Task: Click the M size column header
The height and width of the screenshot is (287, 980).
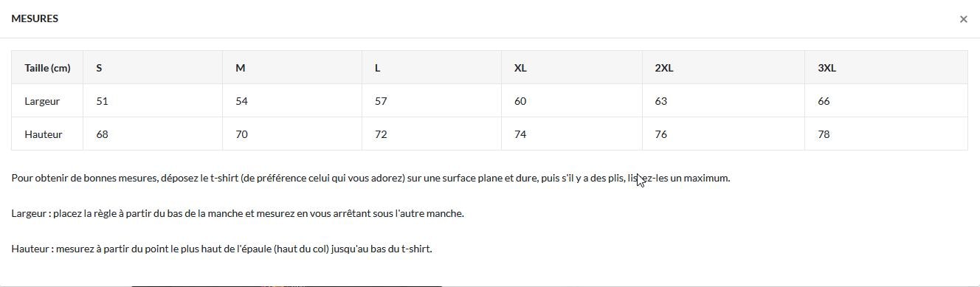Action: pos(292,68)
